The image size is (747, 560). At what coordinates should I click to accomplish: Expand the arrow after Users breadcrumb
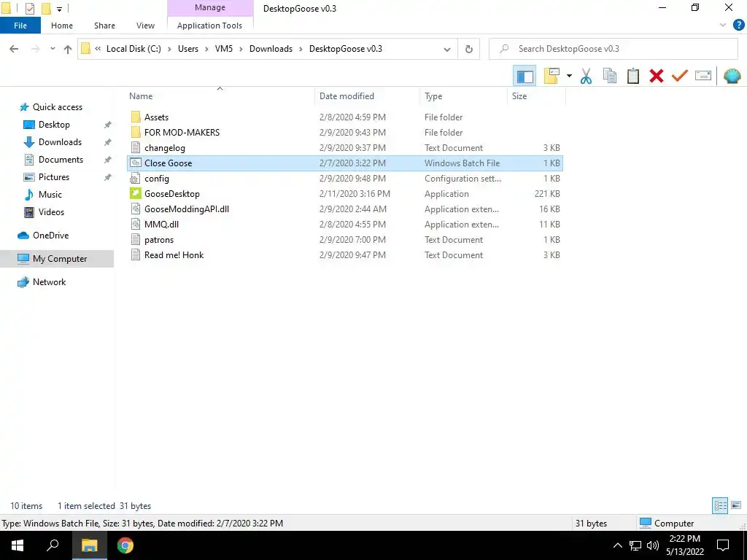(206, 49)
